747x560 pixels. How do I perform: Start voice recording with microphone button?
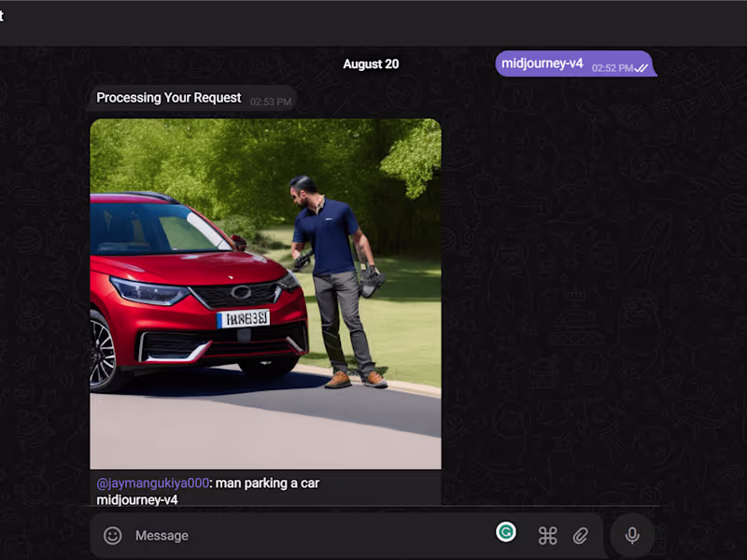click(x=632, y=535)
